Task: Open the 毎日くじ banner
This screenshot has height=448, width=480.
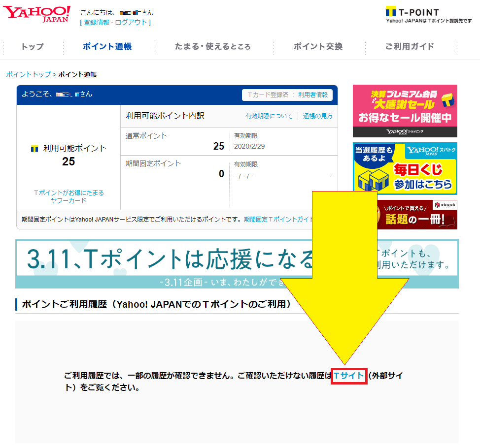Action: pos(405,168)
